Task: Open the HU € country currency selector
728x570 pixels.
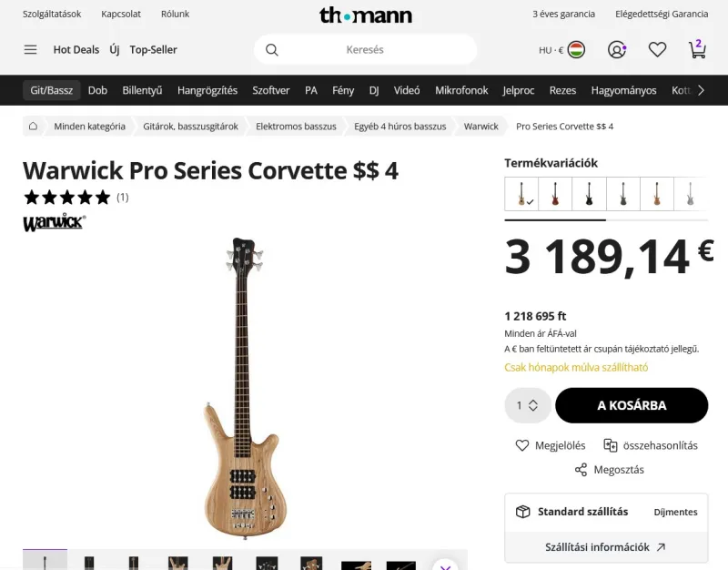Action: pos(561,50)
